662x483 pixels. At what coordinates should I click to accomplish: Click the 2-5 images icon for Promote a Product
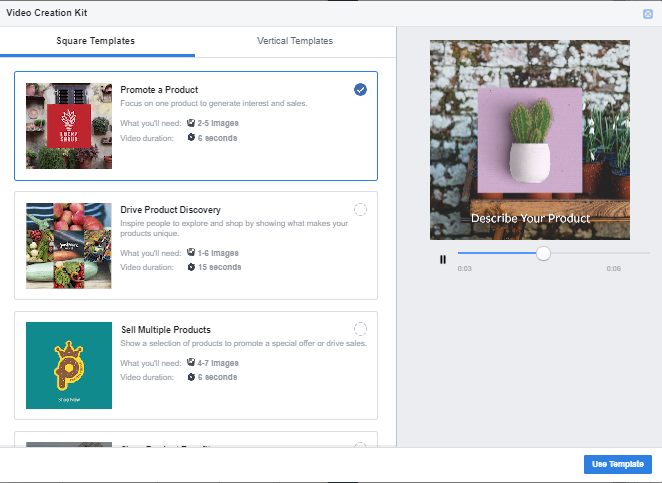tap(191, 123)
